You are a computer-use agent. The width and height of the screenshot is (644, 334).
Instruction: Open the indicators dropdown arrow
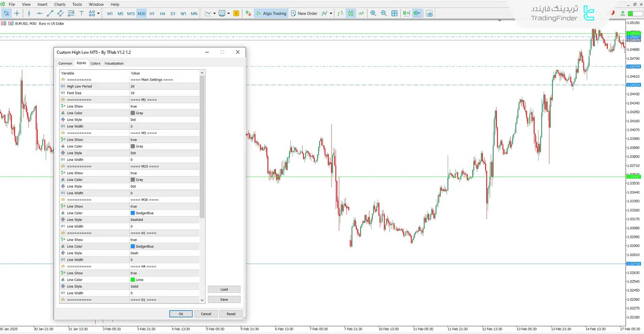click(x=215, y=13)
